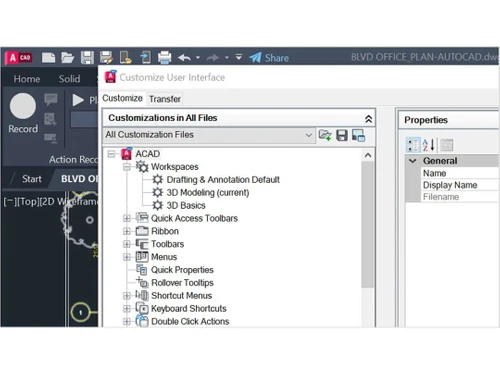Click Load partial customization file icon
This screenshot has width=500, height=375.
click(x=325, y=135)
